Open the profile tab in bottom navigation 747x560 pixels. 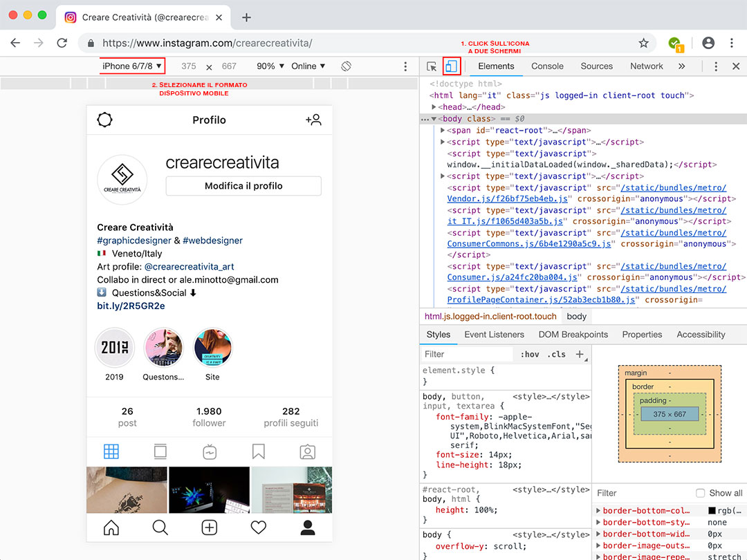point(308,527)
